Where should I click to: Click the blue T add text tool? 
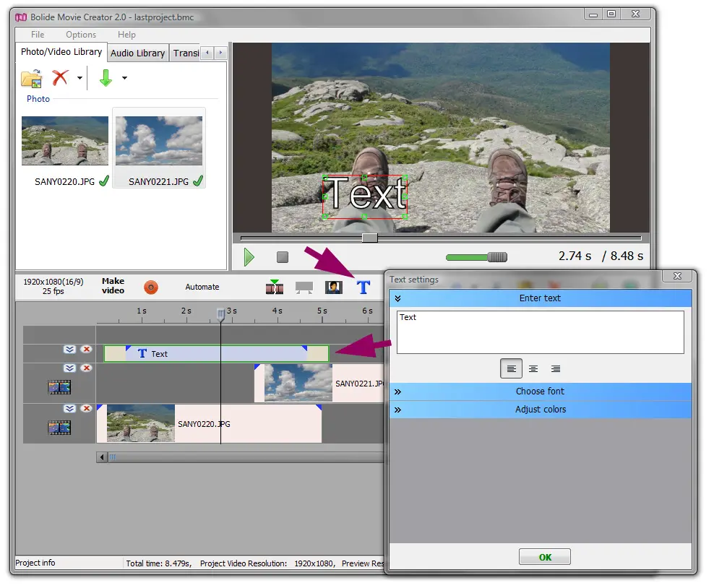point(364,287)
